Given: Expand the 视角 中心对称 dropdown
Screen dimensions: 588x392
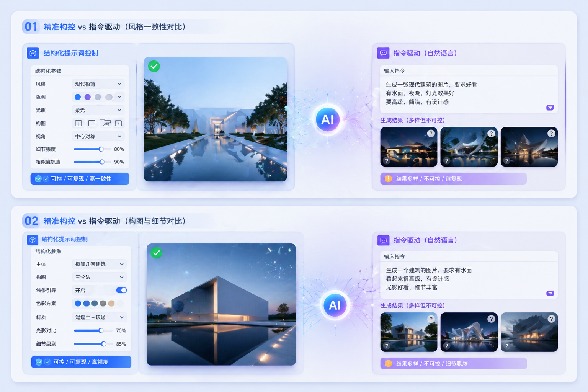Looking at the screenshot, I should point(98,136).
